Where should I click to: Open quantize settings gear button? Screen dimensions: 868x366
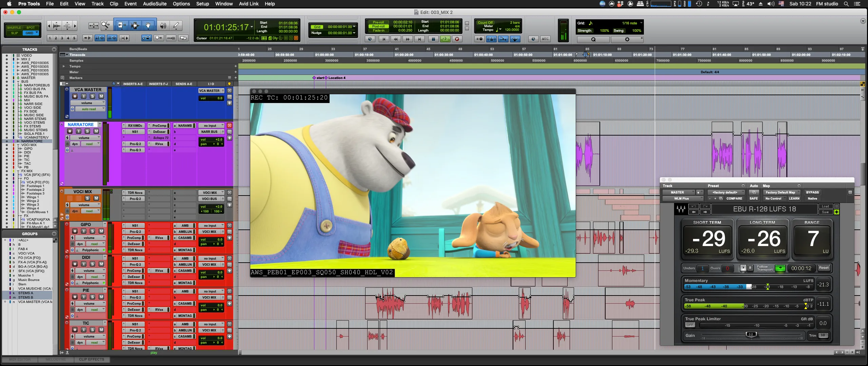coord(627,39)
